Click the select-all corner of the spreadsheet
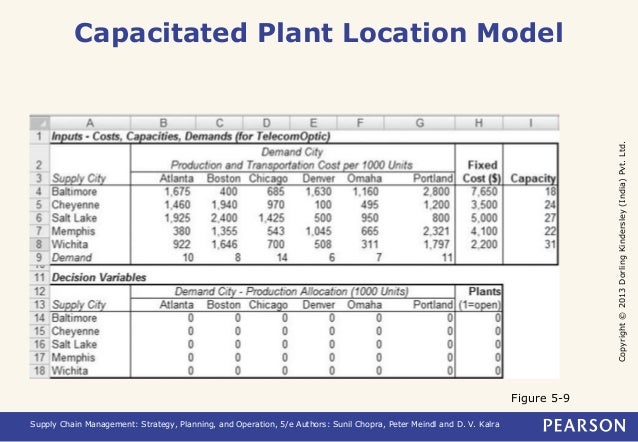The width and height of the screenshot is (638, 442). (39, 123)
